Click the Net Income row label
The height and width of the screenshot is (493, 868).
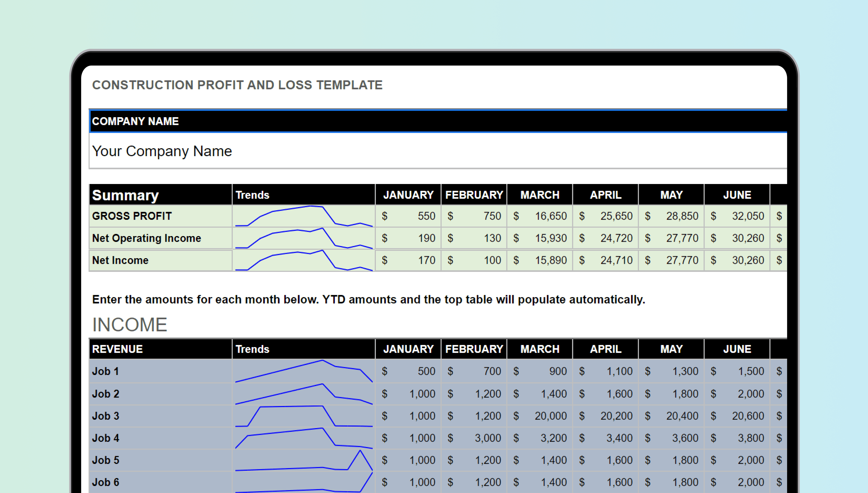pos(161,260)
